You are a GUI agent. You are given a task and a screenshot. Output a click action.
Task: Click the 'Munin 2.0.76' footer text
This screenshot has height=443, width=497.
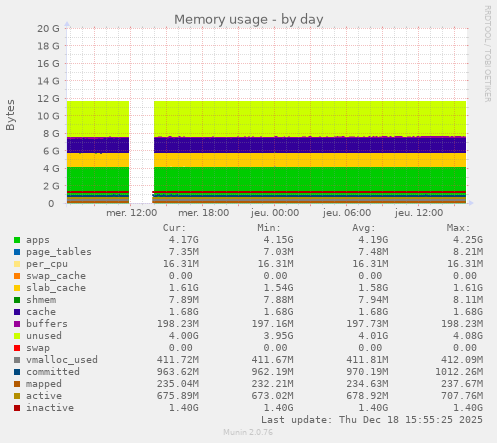click(248, 432)
